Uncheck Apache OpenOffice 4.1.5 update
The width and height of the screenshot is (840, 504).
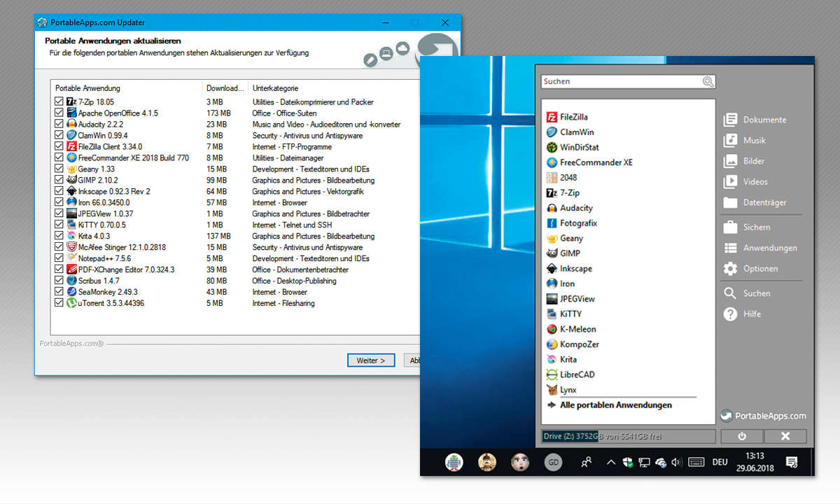pos(59,113)
